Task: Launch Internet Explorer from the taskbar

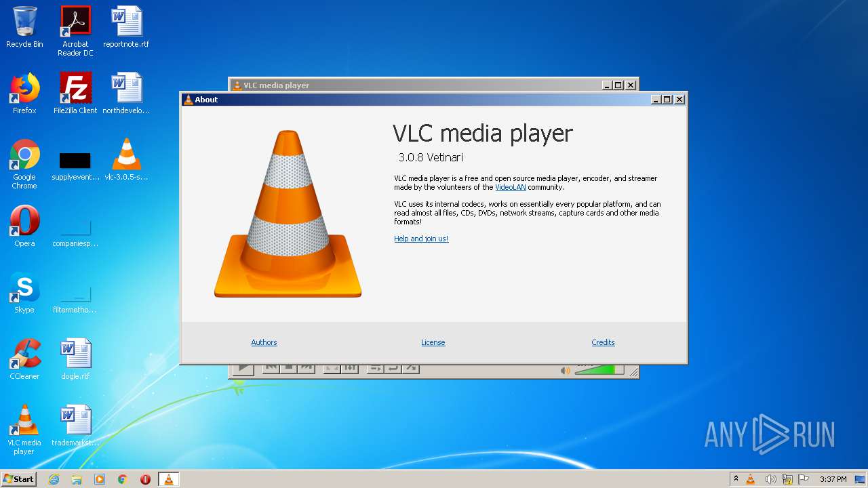Action: [54, 479]
